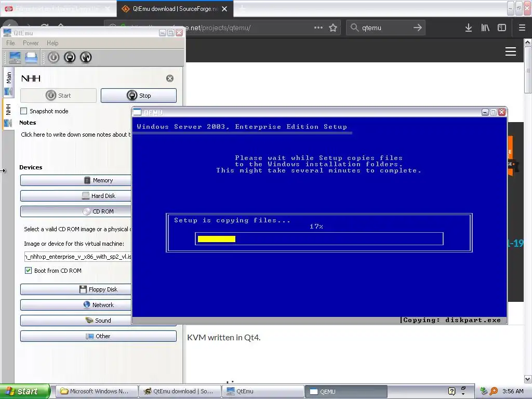Click the open existing machine toolbar icon

pos(31,57)
